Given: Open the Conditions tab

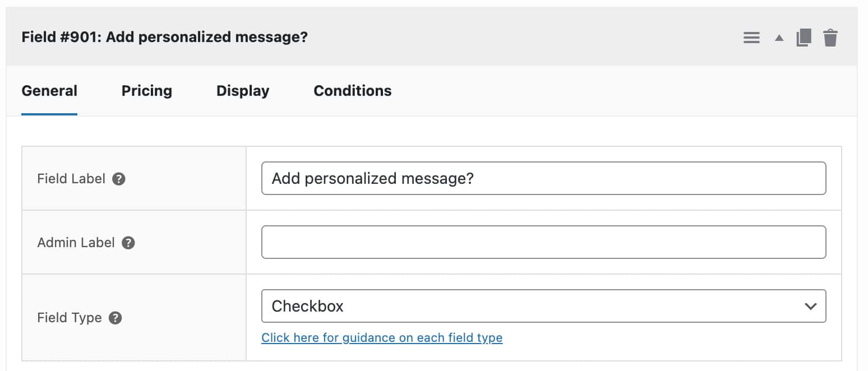Looking at the screenshot, I should pyautogui.click(x=352, y=91).
